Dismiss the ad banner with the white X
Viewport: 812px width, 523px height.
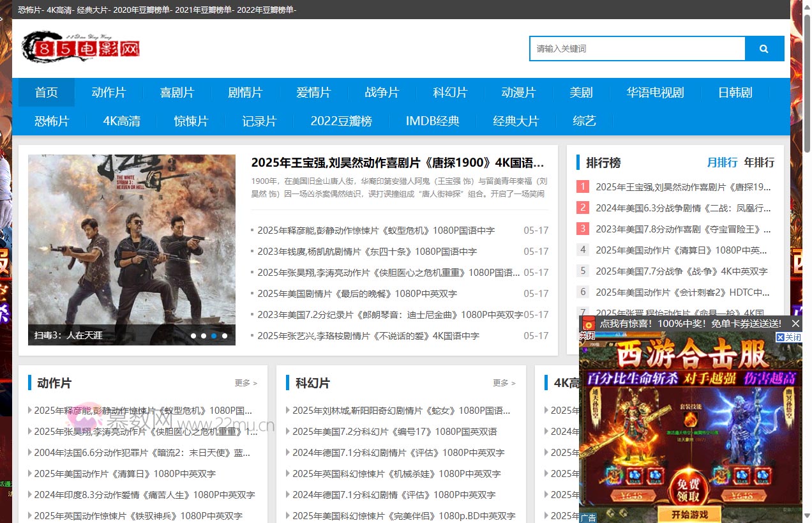795,324
